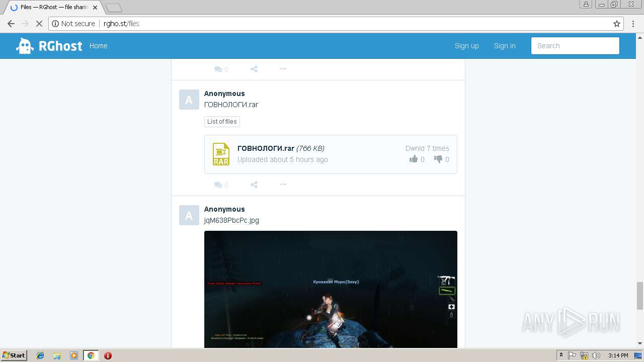Bookmark page with the star icon
Image resolution: width=644 pixels, height=362 pixels.
pyautogui.click(x=617, y=24)
